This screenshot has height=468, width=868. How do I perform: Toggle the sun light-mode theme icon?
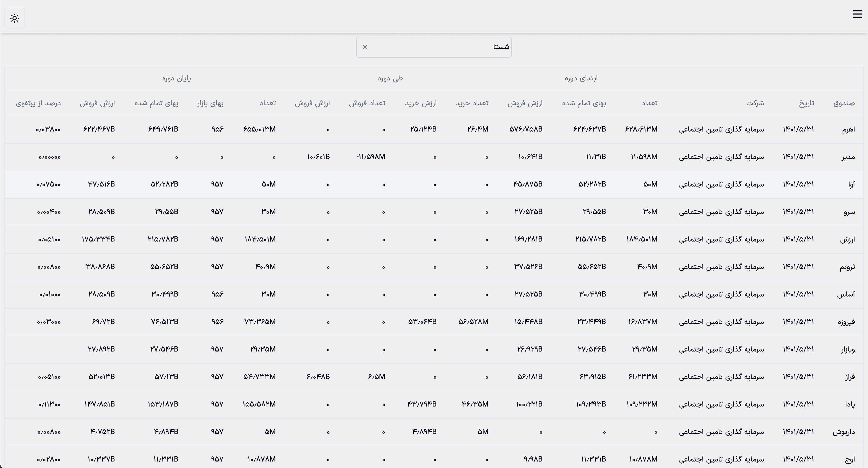point(15,18)
